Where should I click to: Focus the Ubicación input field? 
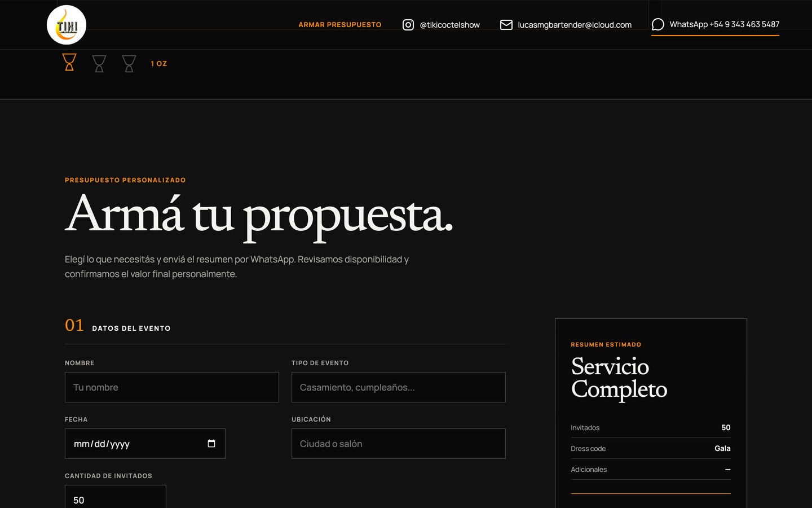(399, 444)
